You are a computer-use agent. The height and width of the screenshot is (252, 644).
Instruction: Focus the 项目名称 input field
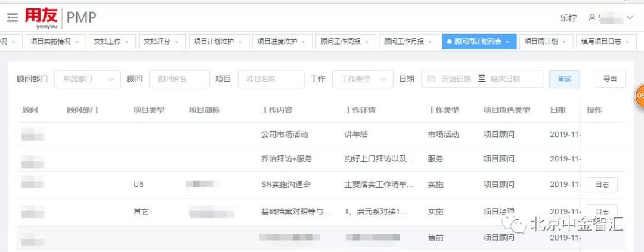[271, 79]
